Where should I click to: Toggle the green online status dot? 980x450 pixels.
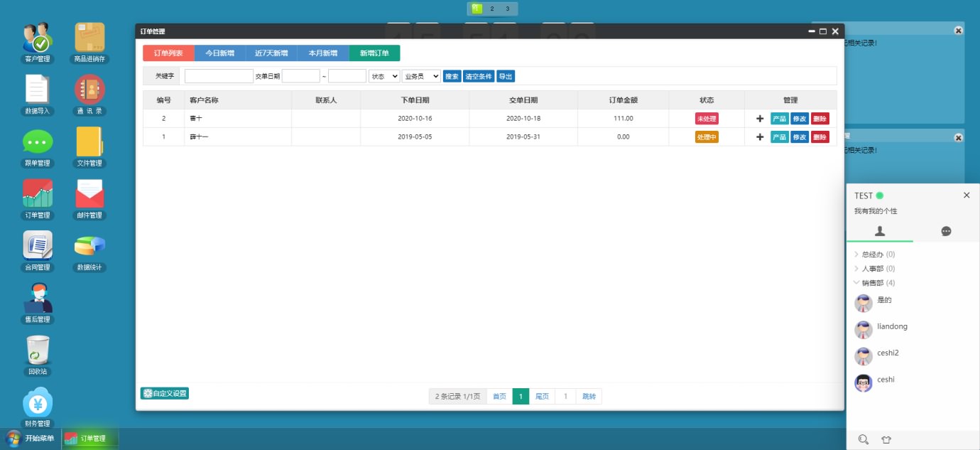tap(880, 195)
